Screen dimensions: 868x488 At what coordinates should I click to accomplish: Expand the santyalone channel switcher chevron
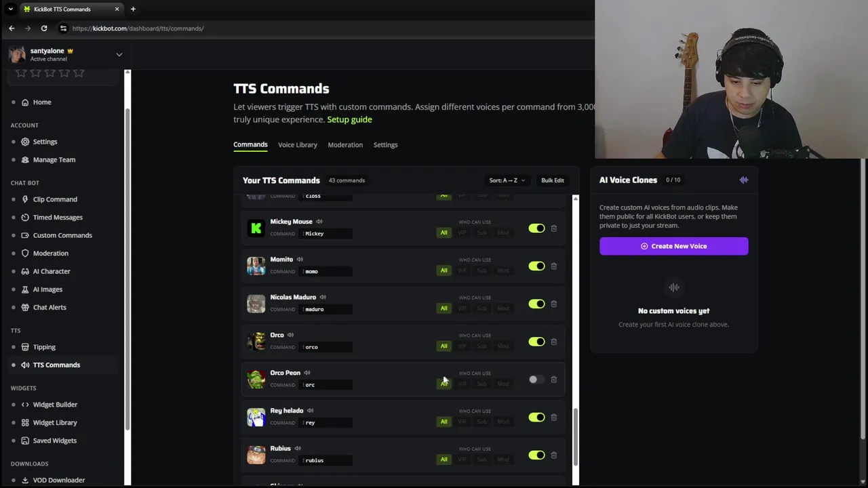pyautogui.click(x=119, y=54)
